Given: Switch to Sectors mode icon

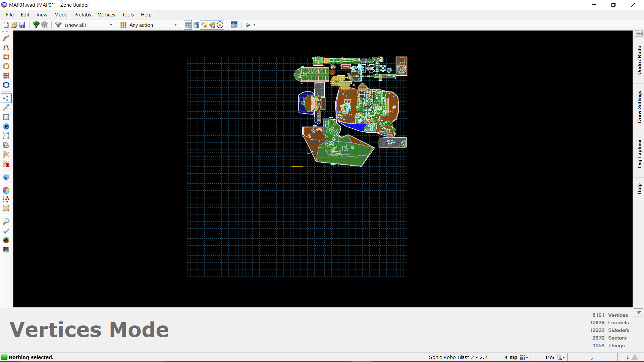Looking at the screenshot, I should (x=6, y=117).
